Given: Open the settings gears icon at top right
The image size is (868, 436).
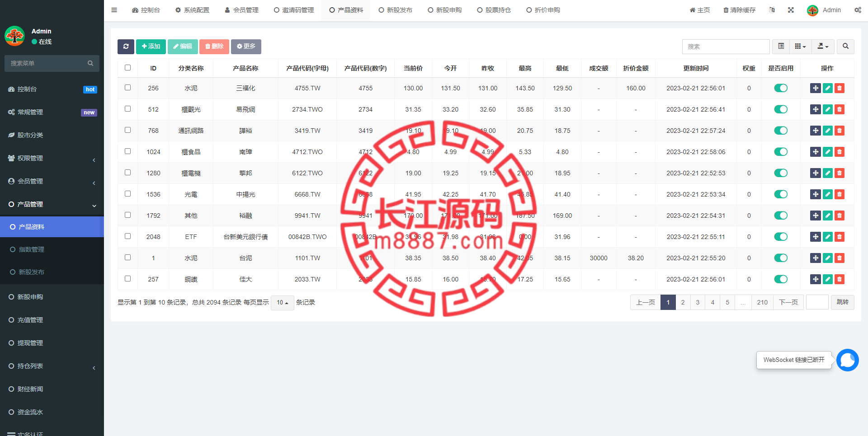Looking at the screenshot, I should [858, 10].
